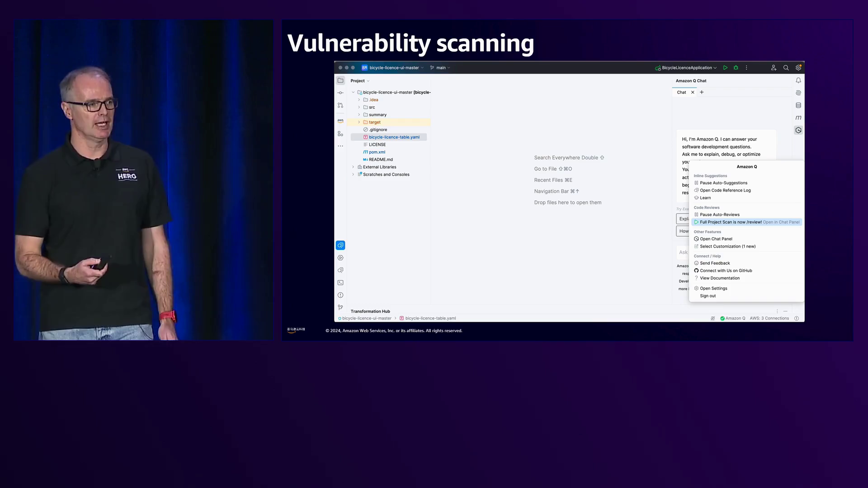Pause Auto-Reviews in Amazon Q menu
Screen dimensions: 868x488
click(x=720, y=215)
